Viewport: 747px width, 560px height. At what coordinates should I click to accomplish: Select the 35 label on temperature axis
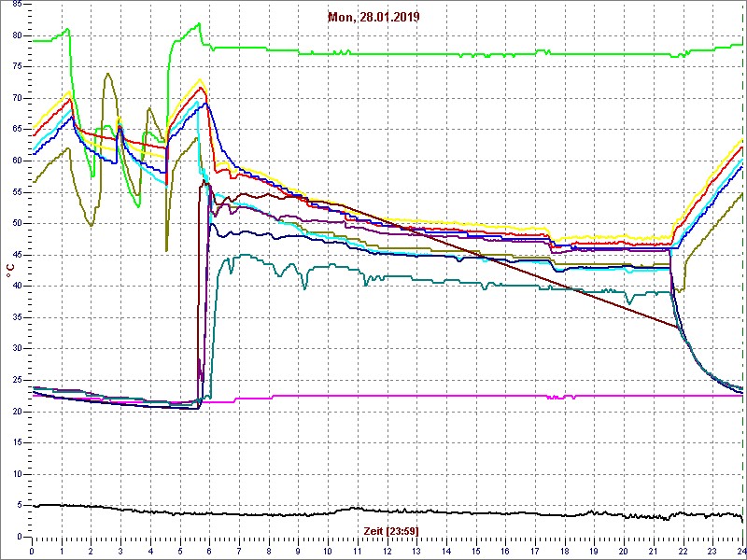[16, 317]
